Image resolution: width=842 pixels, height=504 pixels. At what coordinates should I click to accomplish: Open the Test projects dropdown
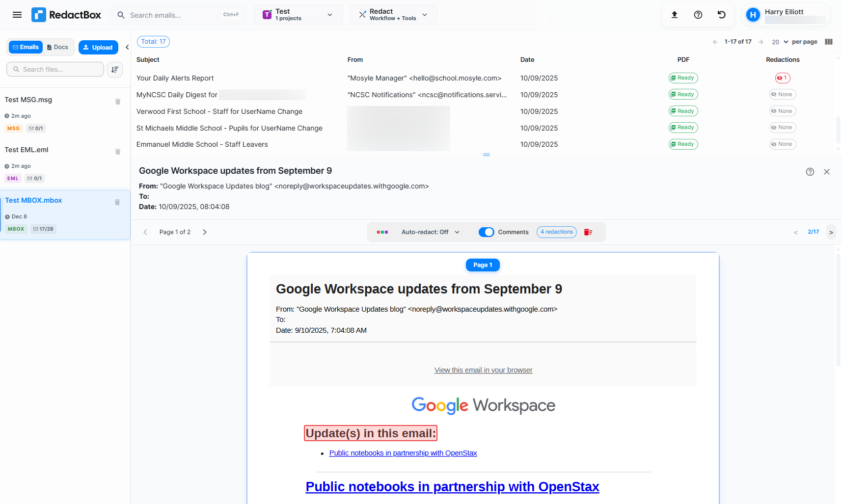point(299,15)
